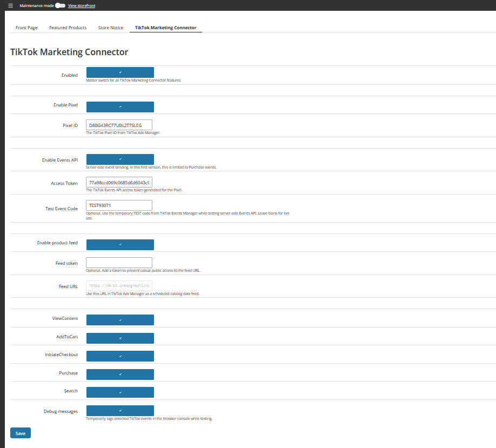Image resolution: width=496 pixels, height=448 pixels.
Task: Toggle the Enable Events API switch
Action: point(120,159)
